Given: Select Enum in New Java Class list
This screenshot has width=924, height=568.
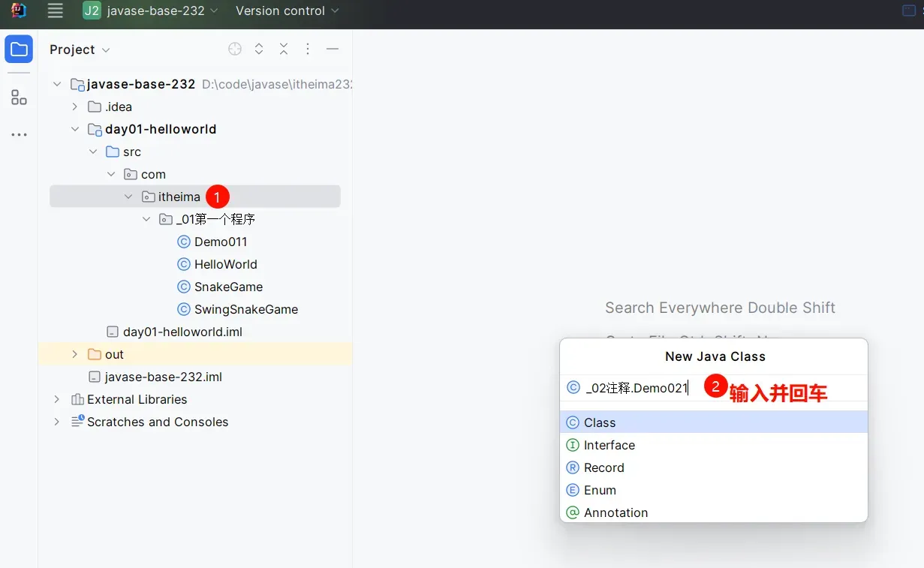Looking at the screenshot, I should click(x=600, y=490).
